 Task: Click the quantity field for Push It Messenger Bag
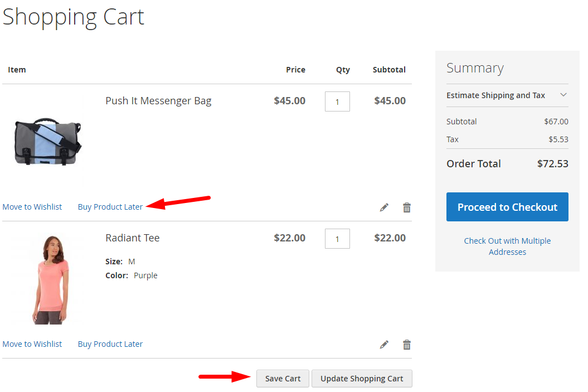point(337,101)
